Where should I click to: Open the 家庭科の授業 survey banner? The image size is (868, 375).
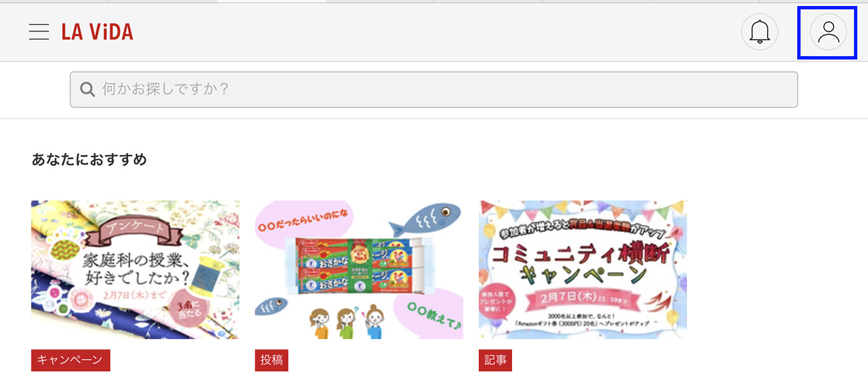[x=135, y=269]
